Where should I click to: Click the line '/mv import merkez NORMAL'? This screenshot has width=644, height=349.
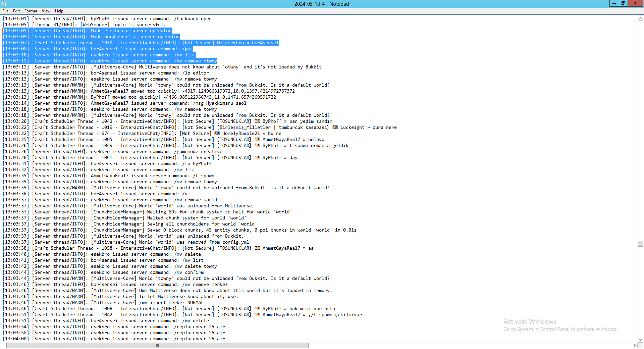(103, 303)
